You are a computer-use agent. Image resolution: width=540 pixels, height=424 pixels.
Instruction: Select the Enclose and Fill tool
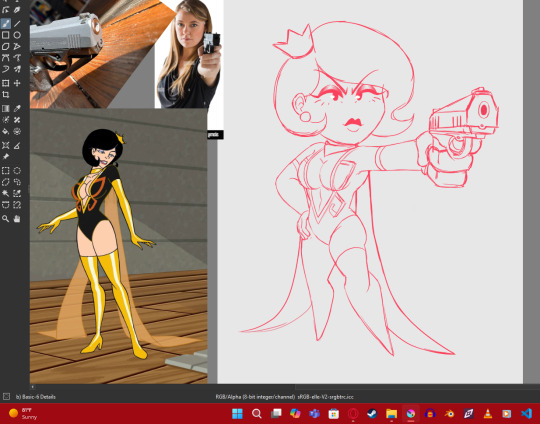[x=17, y=131]
